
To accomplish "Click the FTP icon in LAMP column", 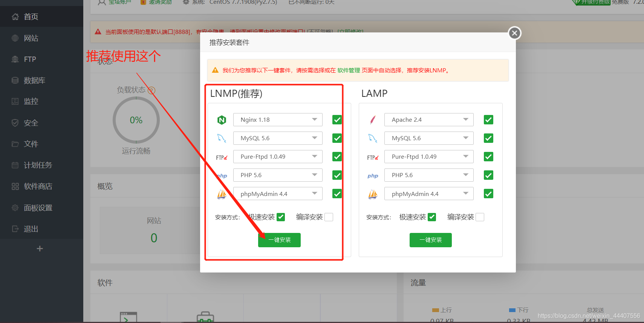I will tap(373, 158).
